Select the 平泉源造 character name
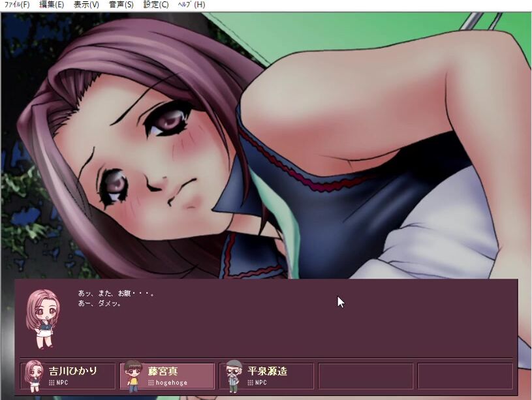The height and width of the screenshot is (400, 532). click(267, 371)
